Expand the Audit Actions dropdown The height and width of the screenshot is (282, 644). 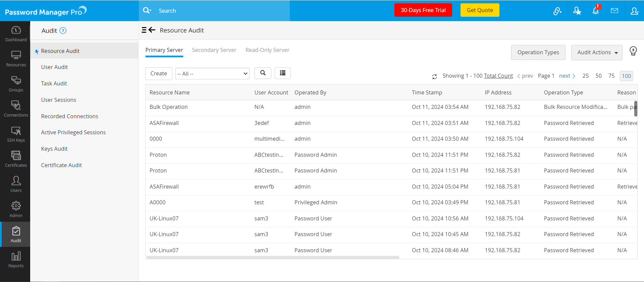(596, 53)
